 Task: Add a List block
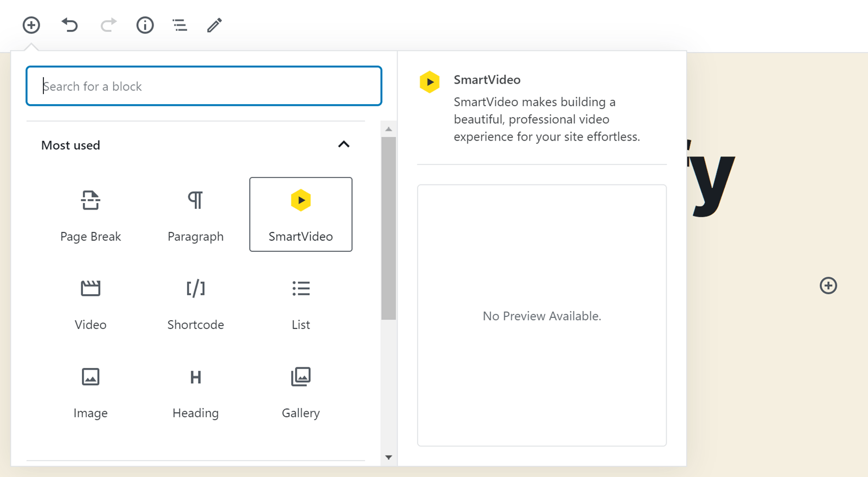click(x=301, y=303)
